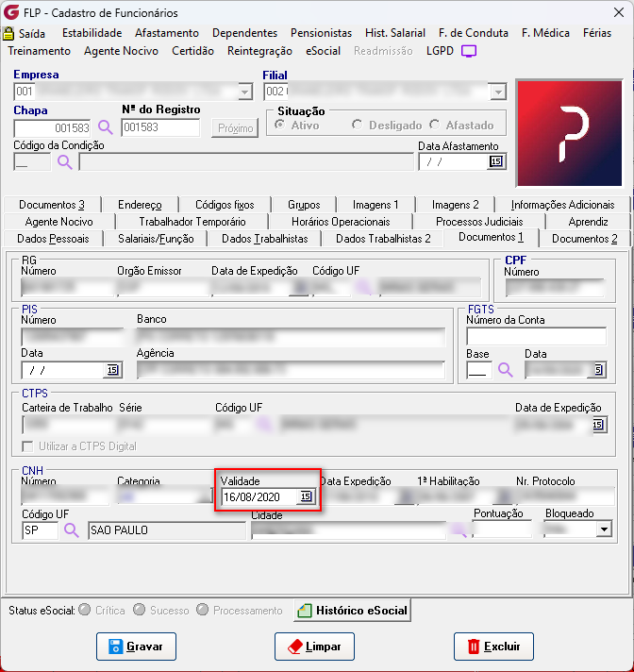Expand the Empresa dropdown
Viewport: 634px width, 672px height.
click(244, 92)
